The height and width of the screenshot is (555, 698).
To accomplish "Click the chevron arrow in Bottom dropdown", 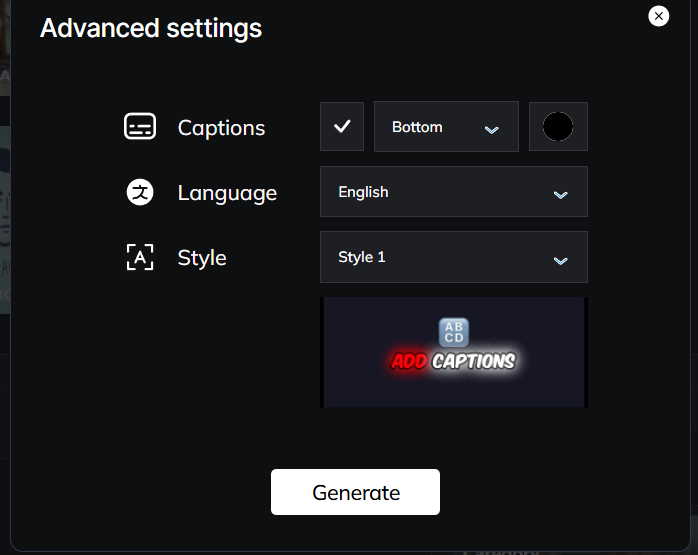I will 491,130.
